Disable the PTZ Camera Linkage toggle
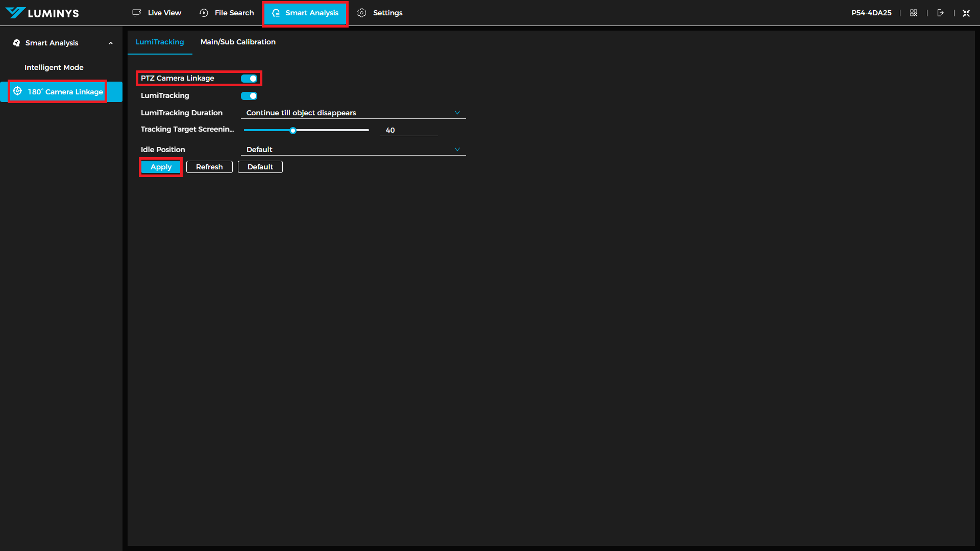 pyautogui.click(x=249, y=79)
